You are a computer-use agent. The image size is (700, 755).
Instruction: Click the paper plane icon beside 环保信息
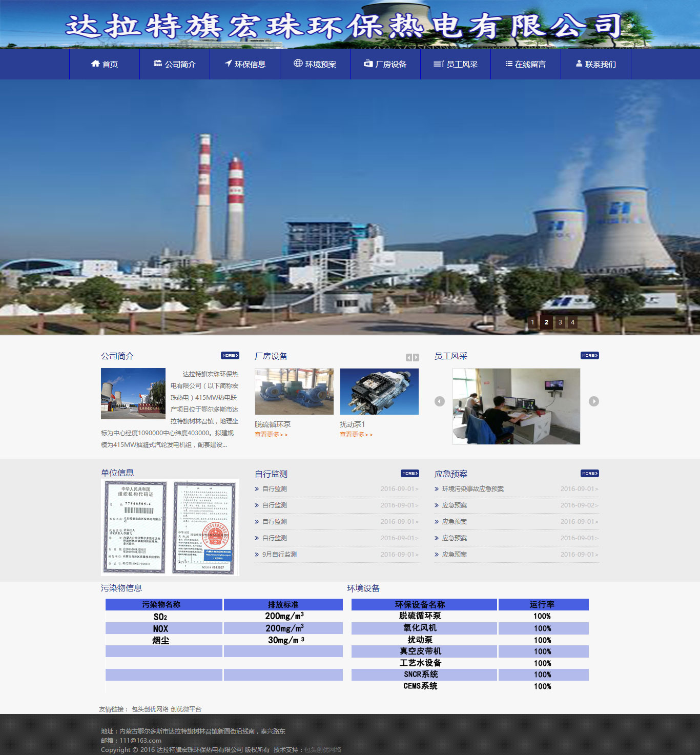point(229,63)
